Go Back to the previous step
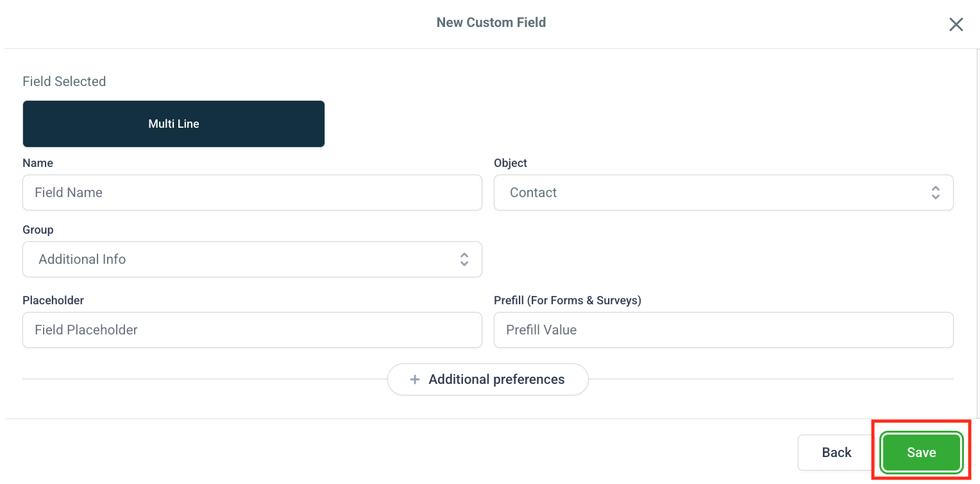The width and height of the screenshot is (980, 484). pos(836,453)
